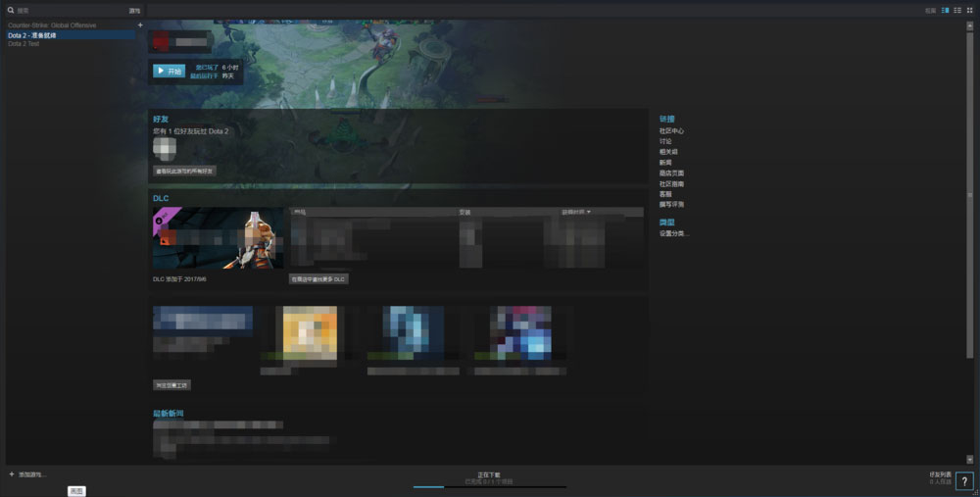
Task: Click the download progress bar
Action: tap(489, 487)
